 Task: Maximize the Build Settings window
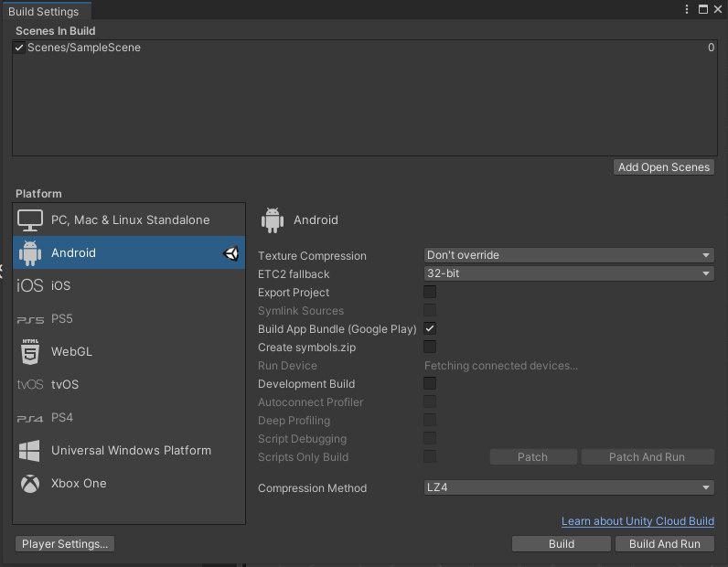point(703,9)
